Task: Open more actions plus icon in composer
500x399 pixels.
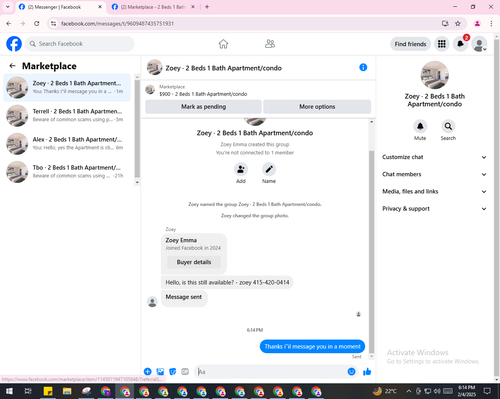Action: tap(148, 371)
